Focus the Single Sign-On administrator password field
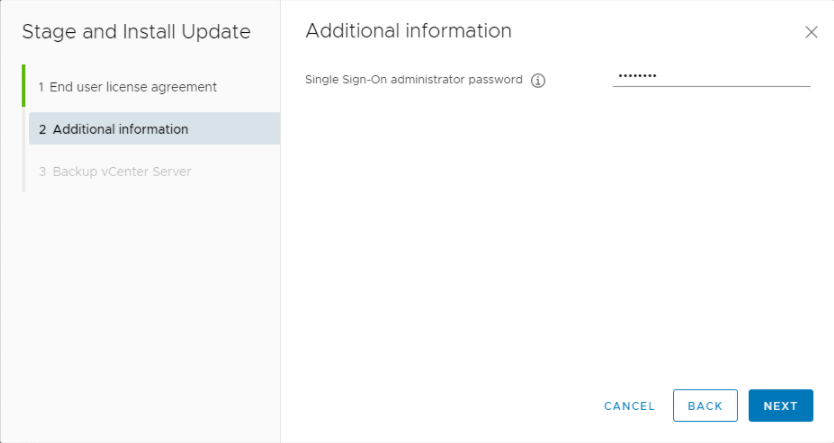The height and width of the screenshot is (443, 834). [x=711, y=76]
